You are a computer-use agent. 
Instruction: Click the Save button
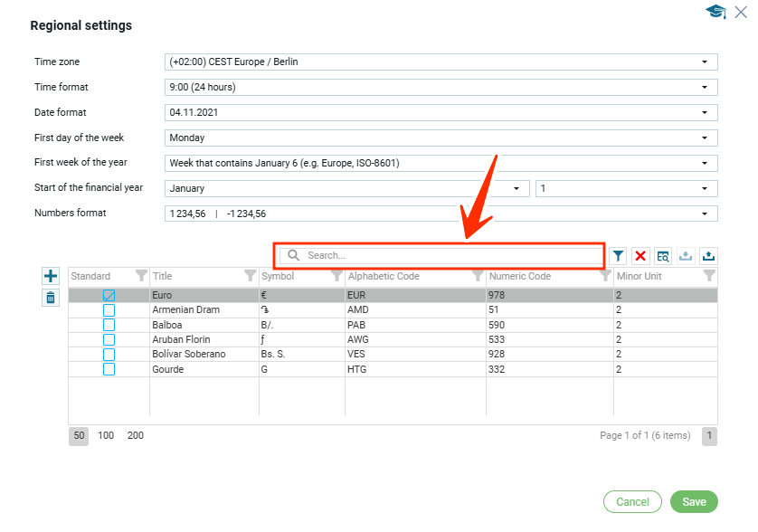[x=694, y=502]
